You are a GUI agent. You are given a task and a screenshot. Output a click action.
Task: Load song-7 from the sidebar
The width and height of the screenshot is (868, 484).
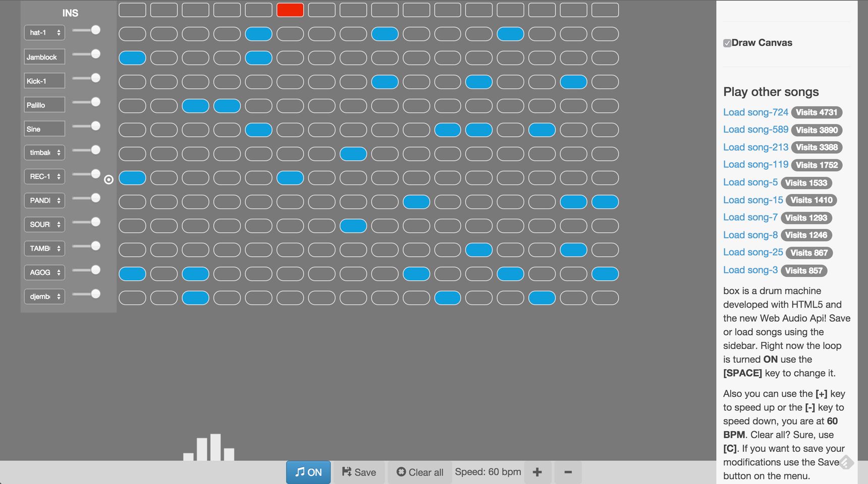750,217
